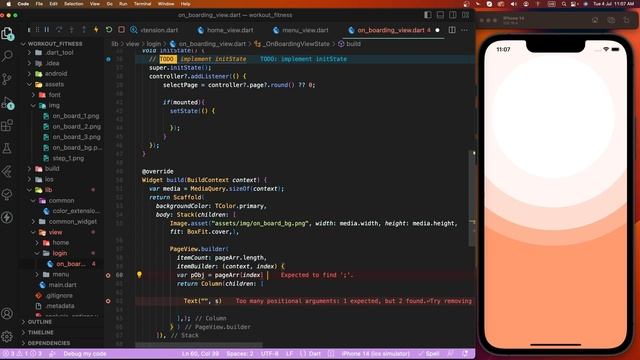Open the Apple menu
The height and width of the screenshot is (360, 640).
pyautogui.click(x=8, y=4)
